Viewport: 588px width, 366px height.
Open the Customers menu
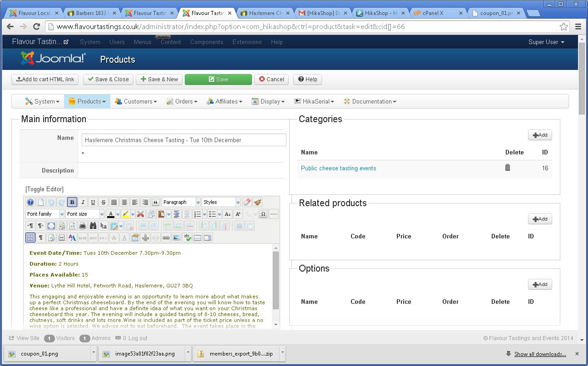pos(136,101)
